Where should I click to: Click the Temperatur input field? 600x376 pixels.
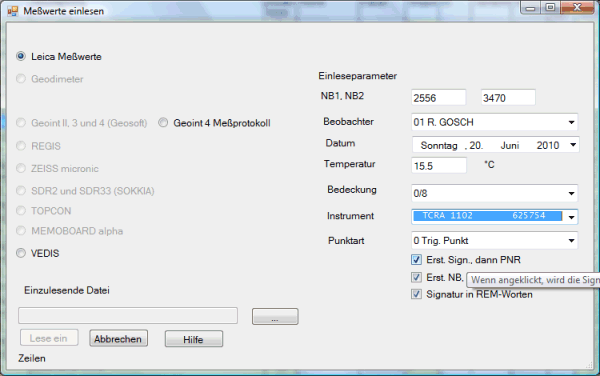[439, 166]
